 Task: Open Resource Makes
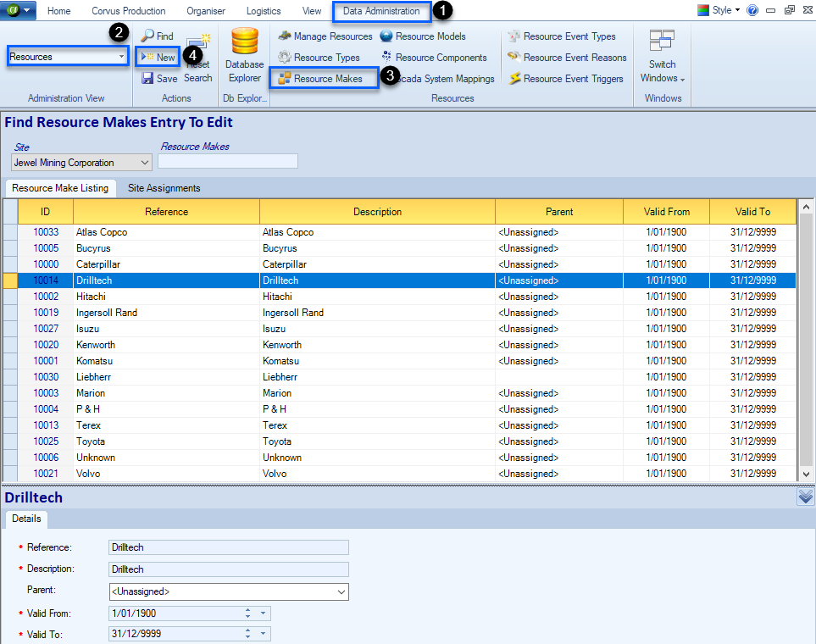pyautogui.click(x=320, y=79)
